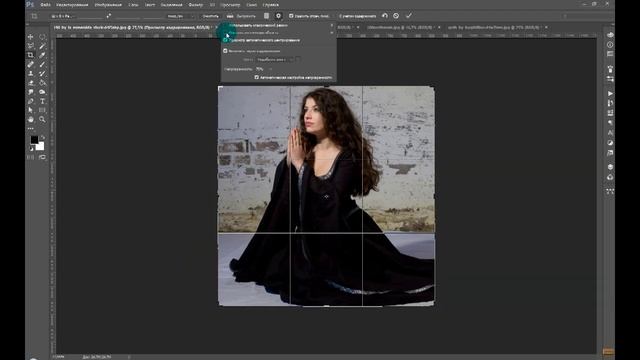640x360 pixels.
Task: Select the Zoom magnifier tool
Action: [x=42, y=120]
